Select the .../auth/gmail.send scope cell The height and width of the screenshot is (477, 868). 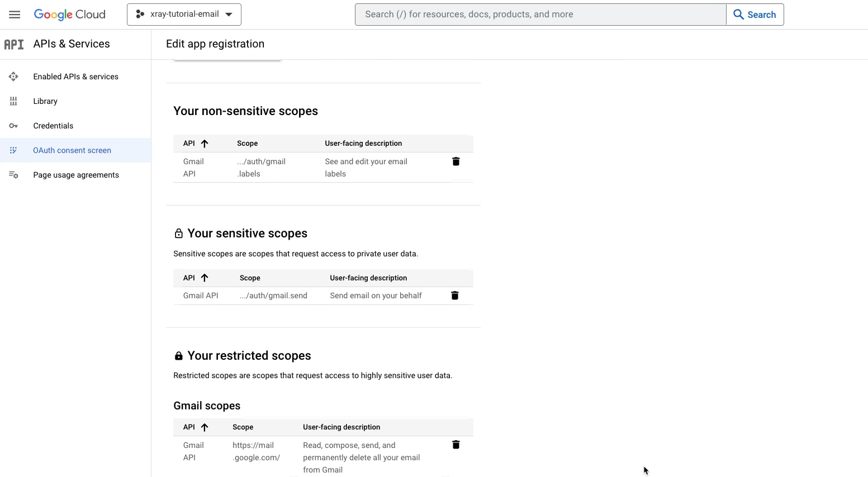(273, 295)
